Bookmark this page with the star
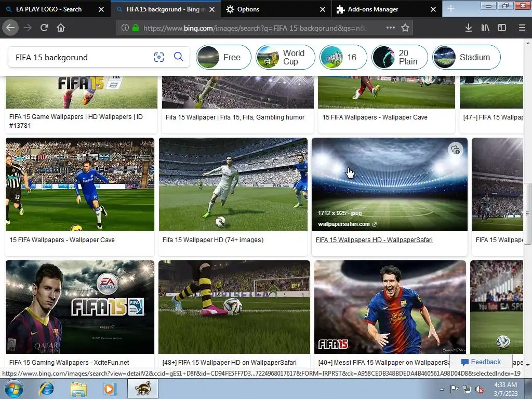The height and width of the screenshot is (399, 532). click(x=405, y=28)
